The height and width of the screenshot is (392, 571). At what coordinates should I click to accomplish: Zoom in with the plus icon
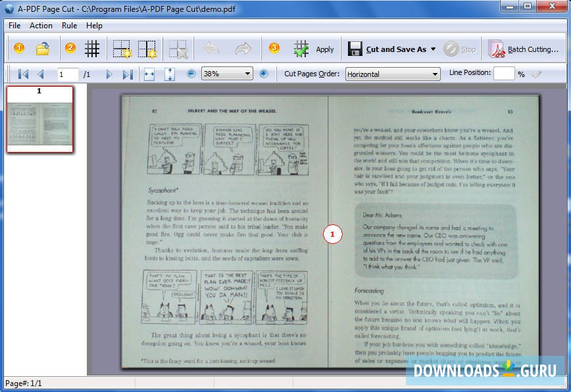[264, 74]
